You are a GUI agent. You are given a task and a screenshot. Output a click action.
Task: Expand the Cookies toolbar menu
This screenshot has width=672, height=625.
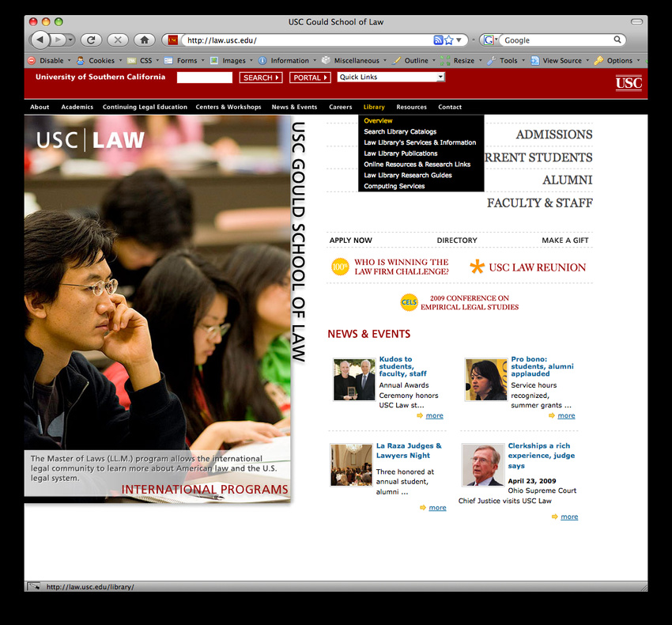(120, 60)
